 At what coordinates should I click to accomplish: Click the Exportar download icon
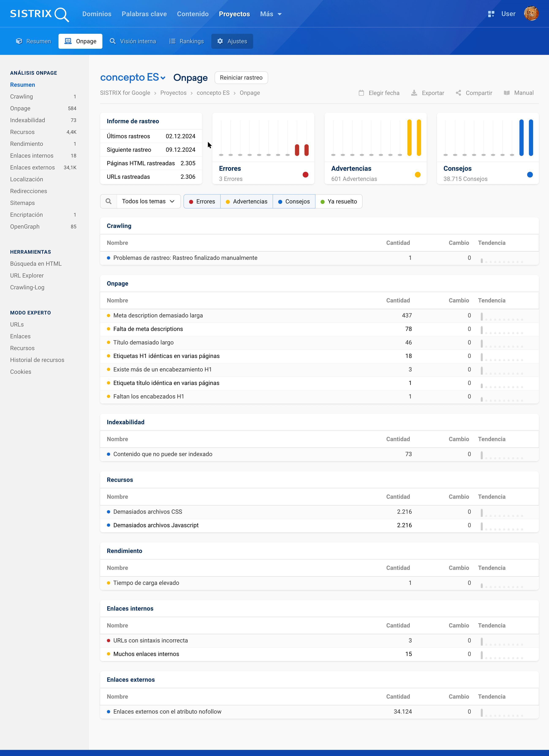[x=414, y=93]
